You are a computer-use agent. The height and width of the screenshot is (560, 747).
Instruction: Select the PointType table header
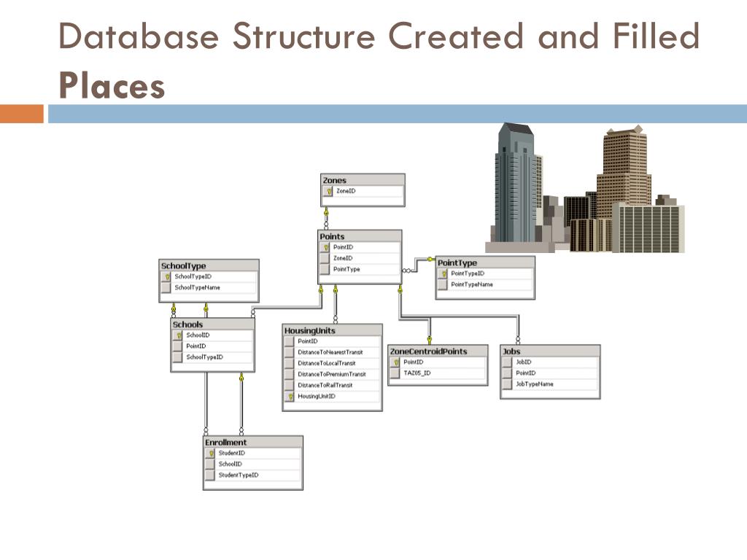tap(485, 262)
